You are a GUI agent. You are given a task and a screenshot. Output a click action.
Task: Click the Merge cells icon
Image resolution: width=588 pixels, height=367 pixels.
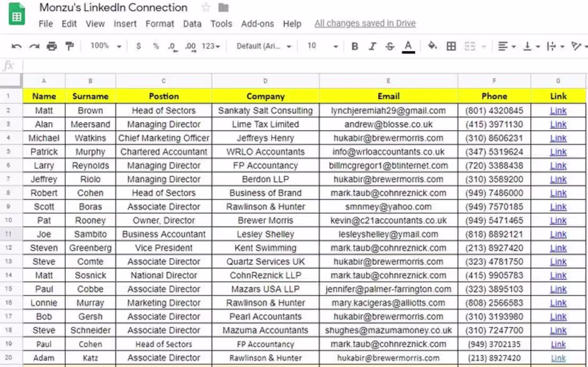click(470, 46)
